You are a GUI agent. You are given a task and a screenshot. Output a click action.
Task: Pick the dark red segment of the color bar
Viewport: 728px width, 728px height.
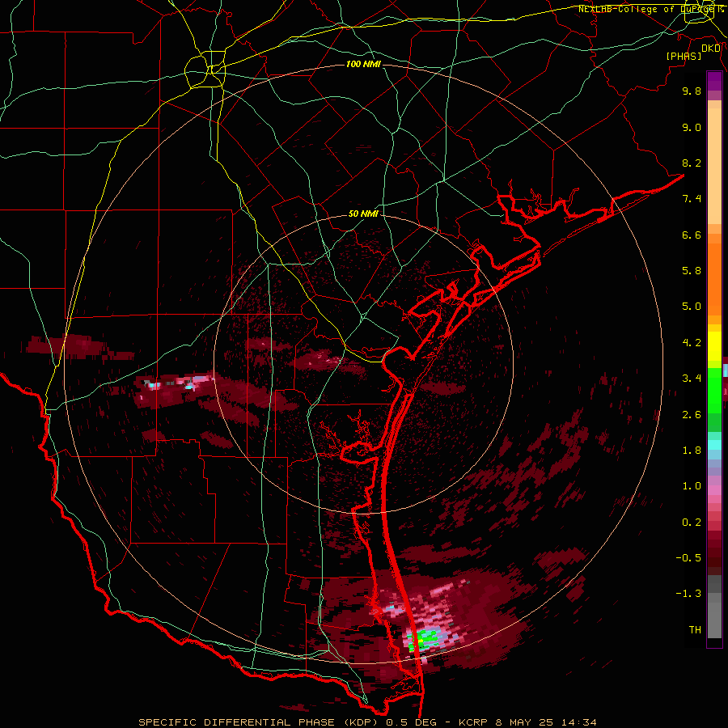click(714, 548)
